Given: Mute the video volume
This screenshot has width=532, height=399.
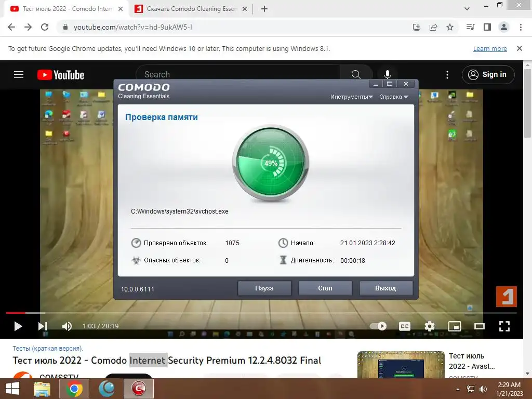Looking at the screenshot, I should [66, 326].
